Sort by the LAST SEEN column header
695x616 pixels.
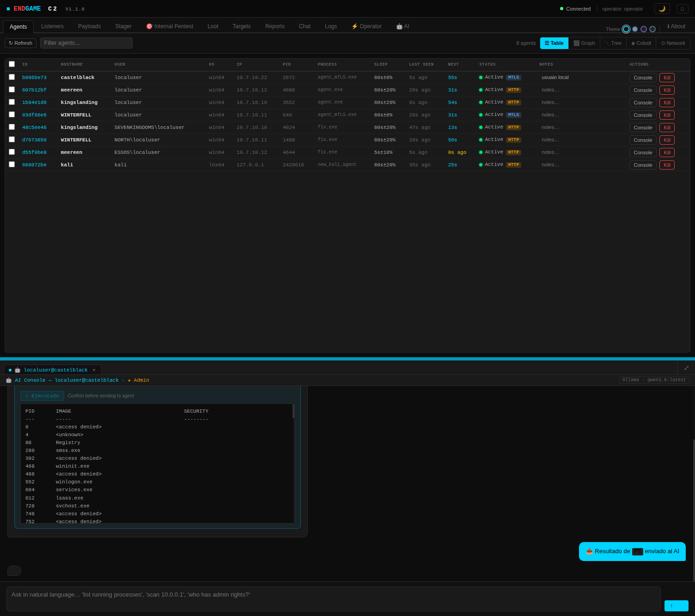click(421, 65)
